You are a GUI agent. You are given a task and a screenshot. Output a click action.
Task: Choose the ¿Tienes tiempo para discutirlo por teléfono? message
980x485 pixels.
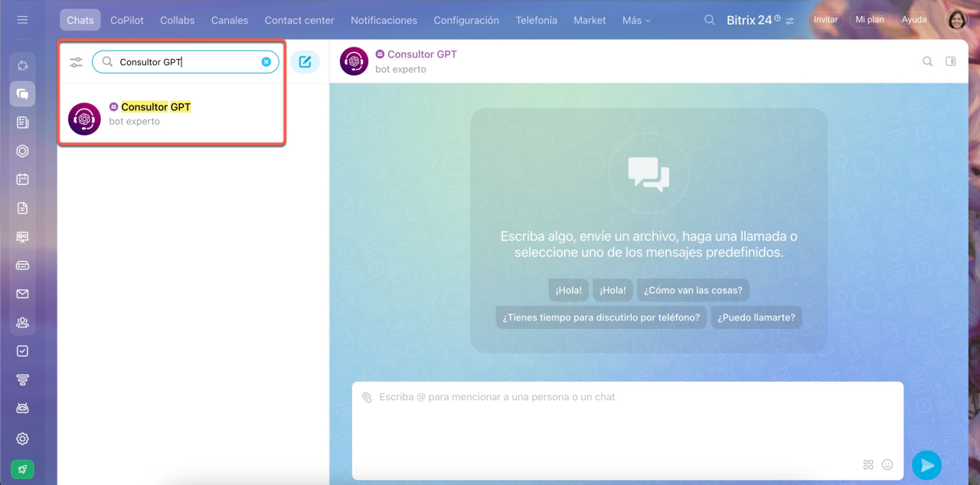coord(601,317)
